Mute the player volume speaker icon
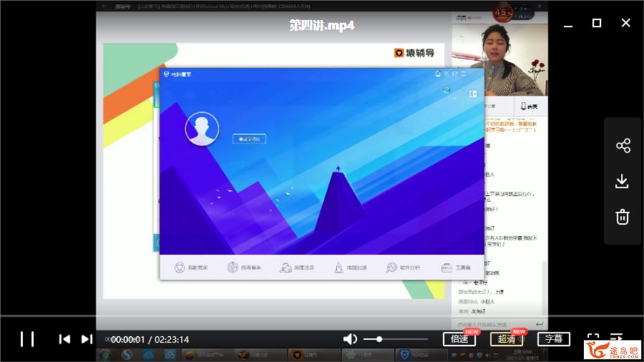 [350, 339]
